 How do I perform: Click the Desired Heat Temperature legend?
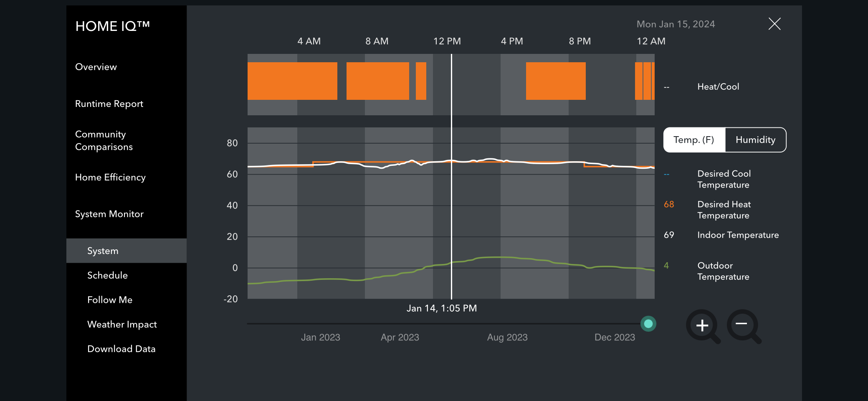pyautogui.click(x=724, y=210)
